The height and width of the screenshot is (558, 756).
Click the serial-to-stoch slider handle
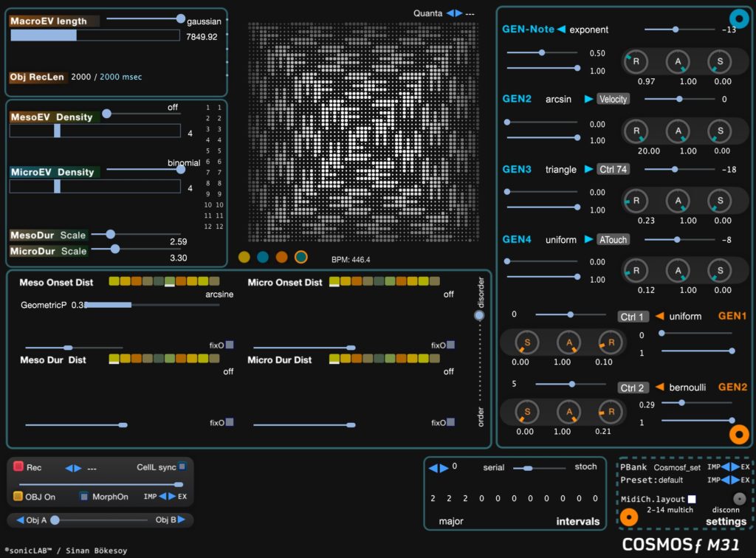click(x=527, y=468)
